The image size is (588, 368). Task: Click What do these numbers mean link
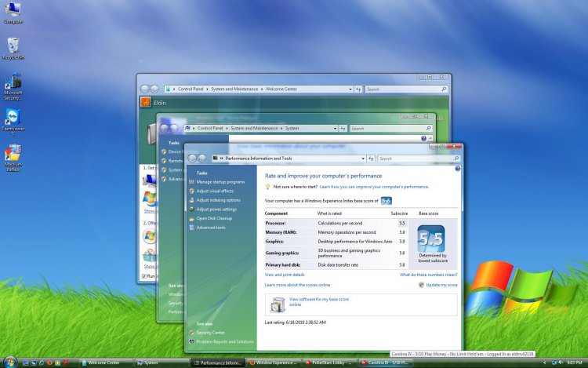point(429,275)
